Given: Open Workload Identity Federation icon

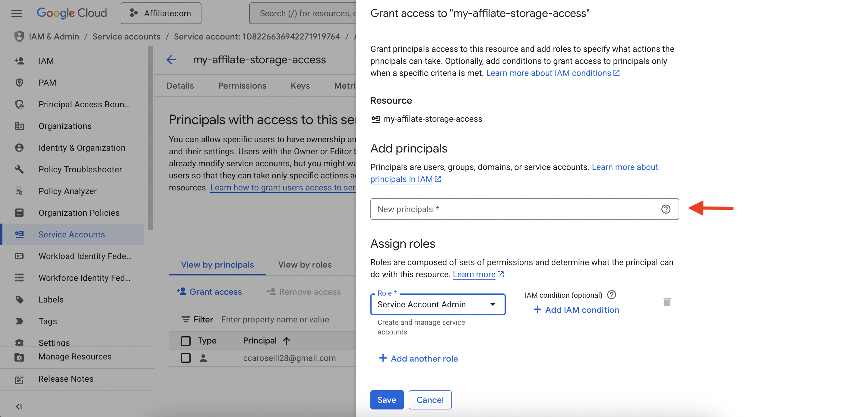Looking at the screenshot, I should [19, 256].
